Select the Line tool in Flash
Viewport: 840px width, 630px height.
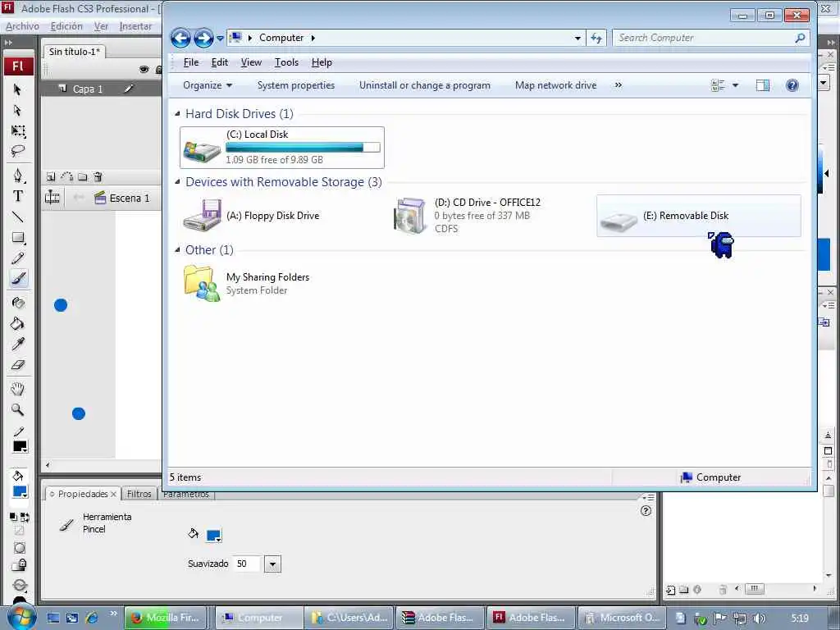point(18,217)
